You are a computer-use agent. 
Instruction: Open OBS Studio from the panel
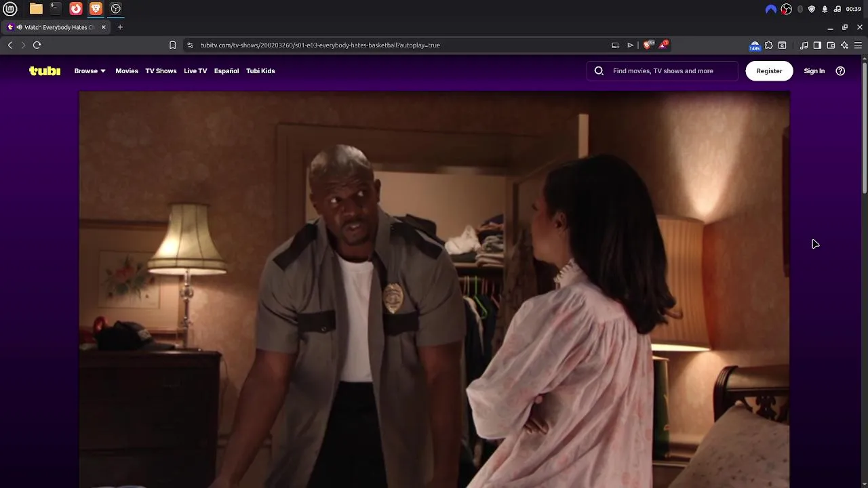pos(116,9)
